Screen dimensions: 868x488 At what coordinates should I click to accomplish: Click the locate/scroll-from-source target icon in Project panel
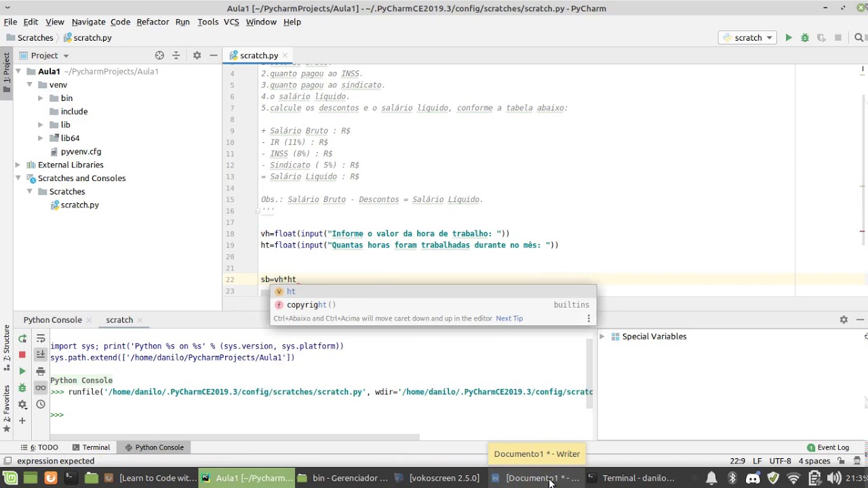coord(159,56)
